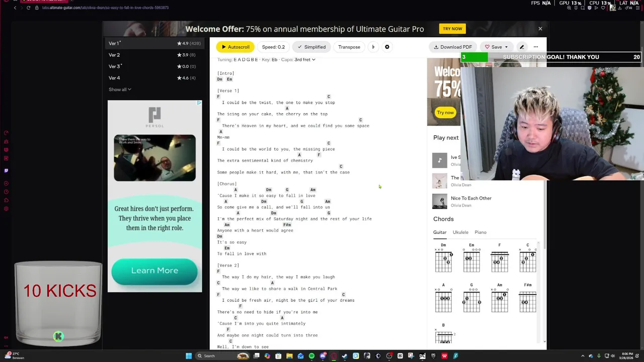
Task: Open browser easy setup menu icon
Action: click(638, 8)
